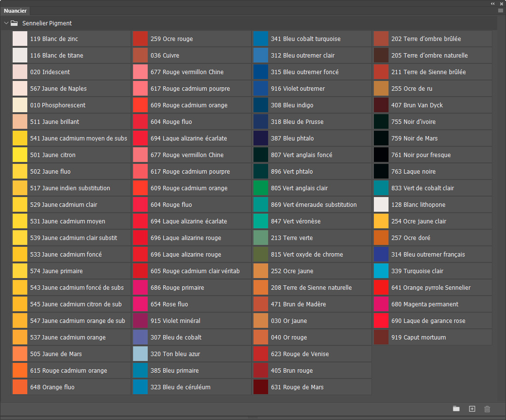Select the 405 Brun rouge swatch
The image size is (506, 420).
coord(312,371)
